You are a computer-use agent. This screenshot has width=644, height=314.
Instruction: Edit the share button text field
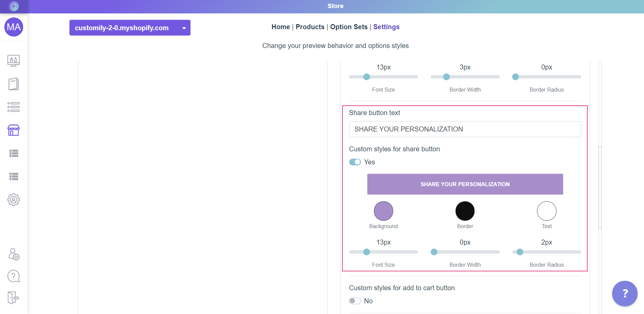[465, 129]
